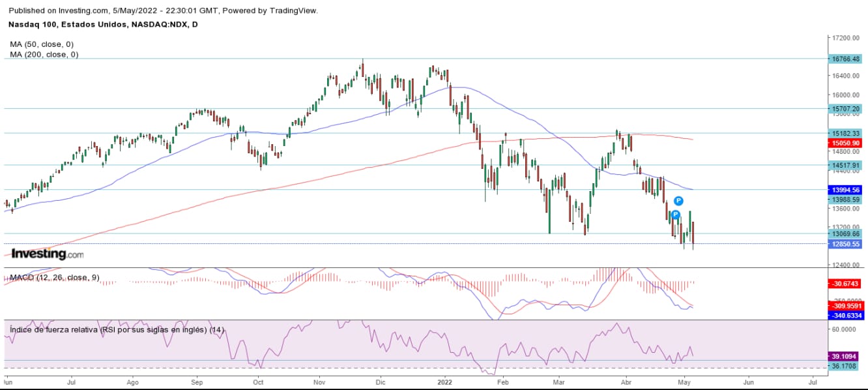This screenshot has width=868, height=390.
Task: Click the 13988.59 price level label
Action: [x=846, y=198]
